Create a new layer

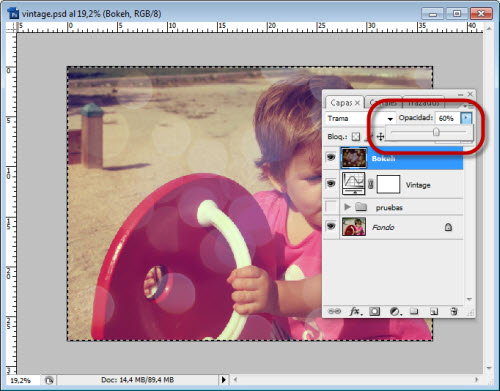point(434,312)
